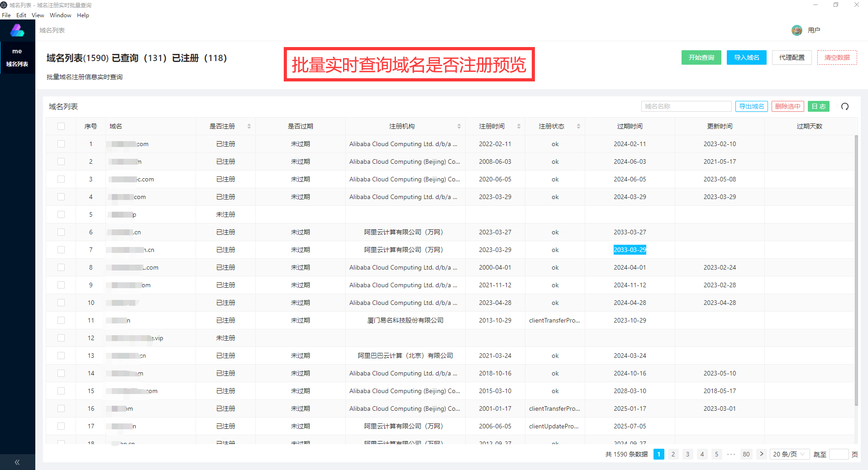Sort by 是否注册 column arrows
This screenshot has height=470, width=868.
coord(249,126)
